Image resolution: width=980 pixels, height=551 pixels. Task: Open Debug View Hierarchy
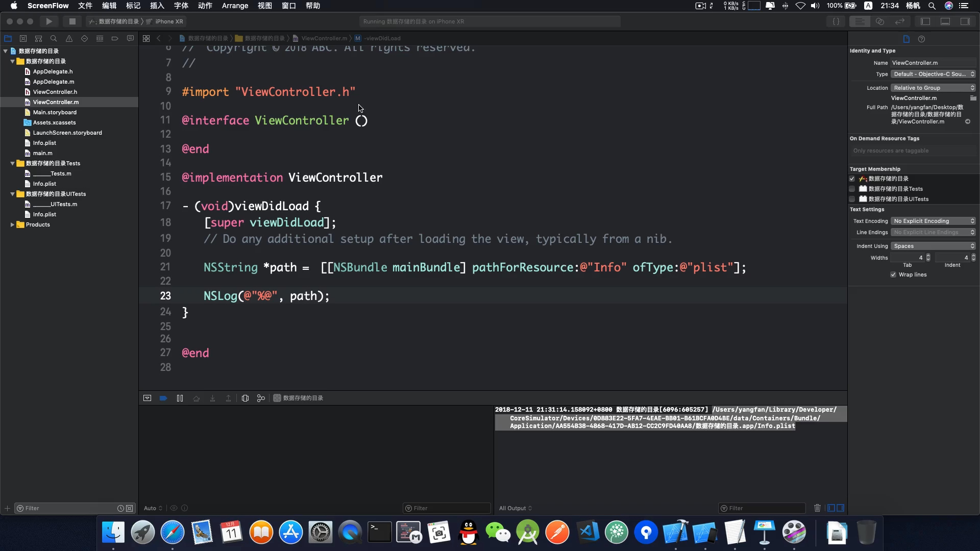[245, 398]
